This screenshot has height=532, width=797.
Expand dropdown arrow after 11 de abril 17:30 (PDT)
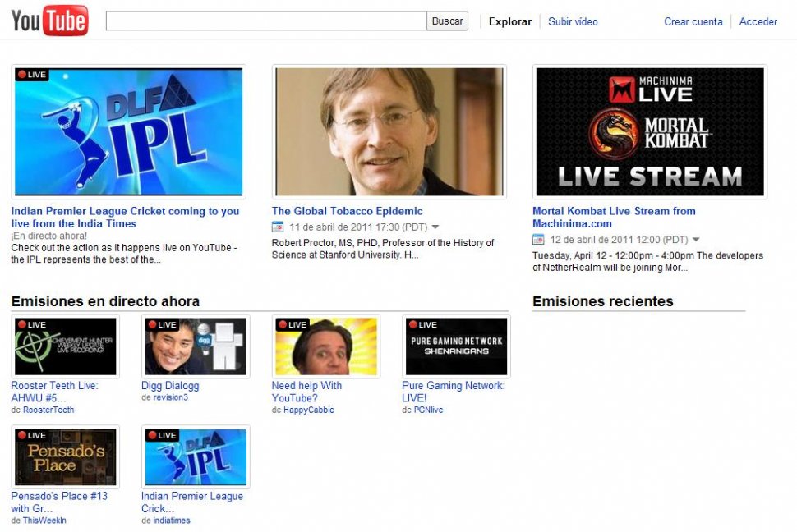(x=435, y=227)
